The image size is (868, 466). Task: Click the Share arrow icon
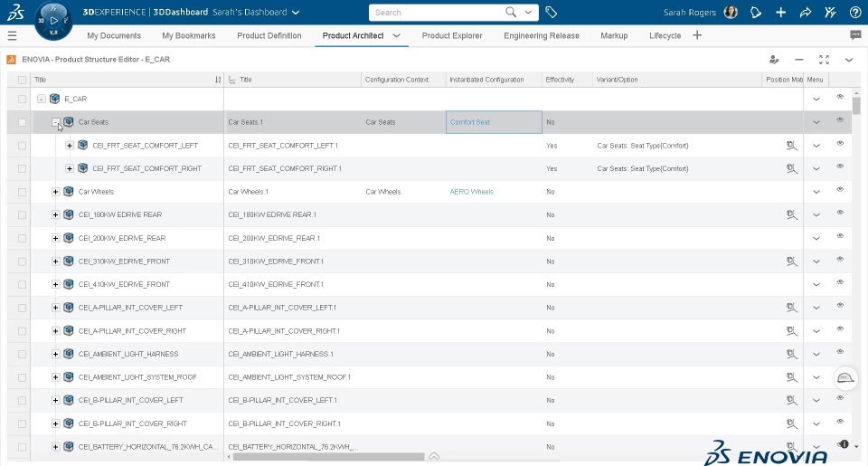806,12
